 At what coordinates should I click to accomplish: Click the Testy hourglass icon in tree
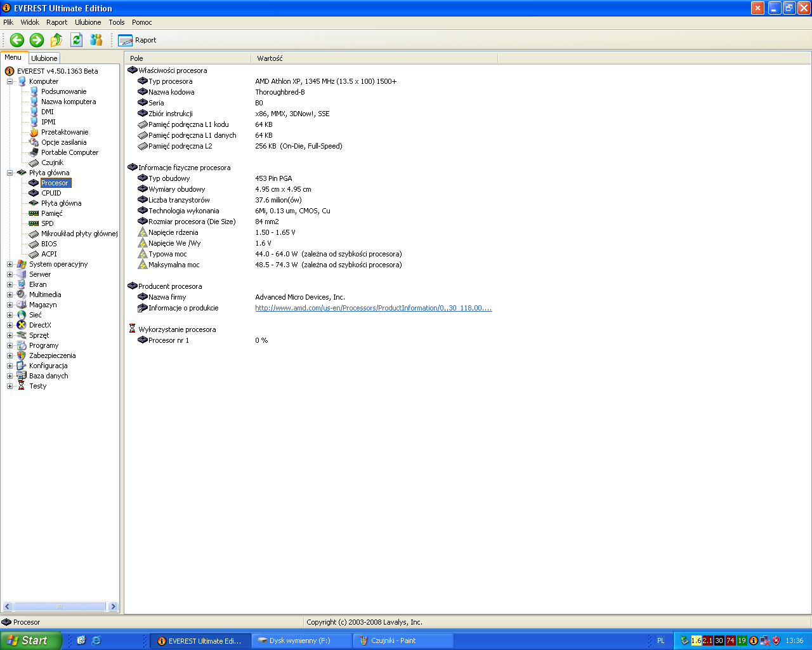[x=22, y=386]
